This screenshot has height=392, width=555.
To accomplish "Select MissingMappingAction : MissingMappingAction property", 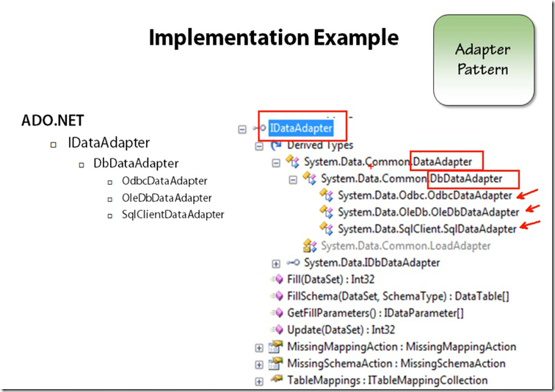I will click(402, 346).
